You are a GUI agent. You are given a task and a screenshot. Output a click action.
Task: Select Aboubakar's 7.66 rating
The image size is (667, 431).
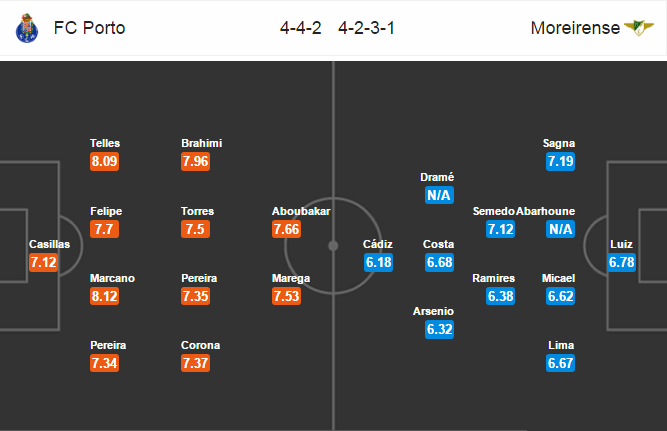(286, 229)
